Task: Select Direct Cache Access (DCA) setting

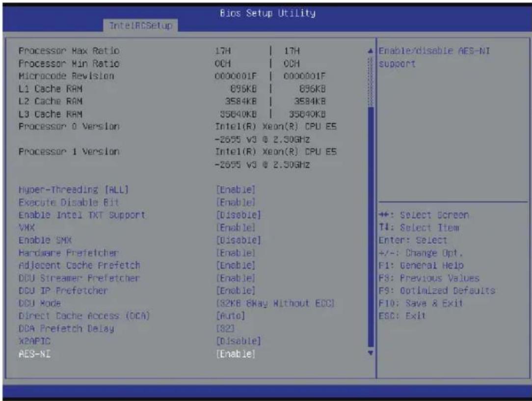Action: pos(84,316)
